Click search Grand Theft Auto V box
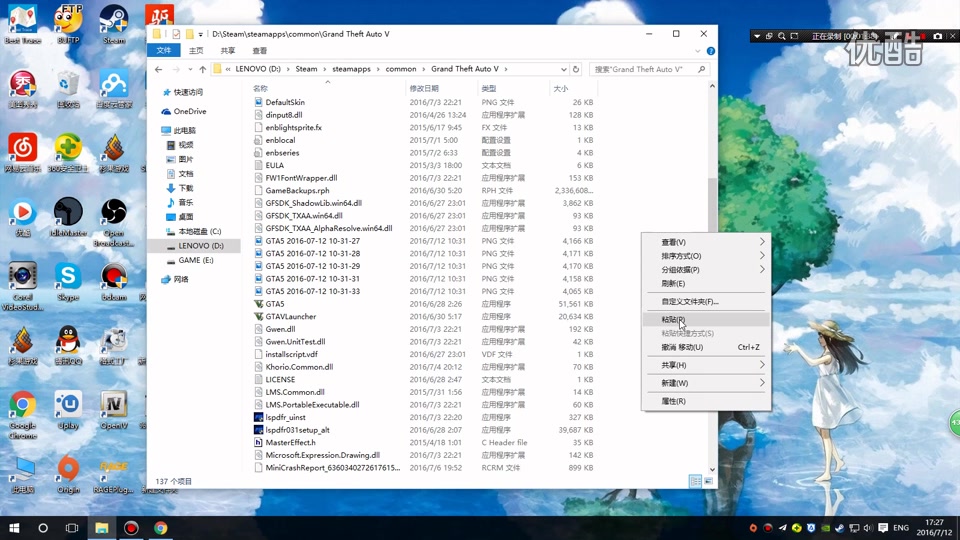960x540 pixels. point(649,69)
